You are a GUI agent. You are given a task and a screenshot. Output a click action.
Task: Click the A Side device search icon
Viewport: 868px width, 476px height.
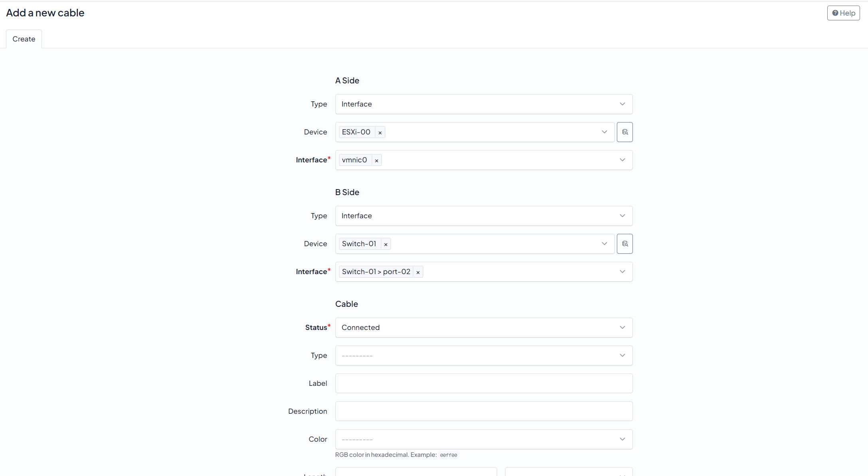pos(624,132)
